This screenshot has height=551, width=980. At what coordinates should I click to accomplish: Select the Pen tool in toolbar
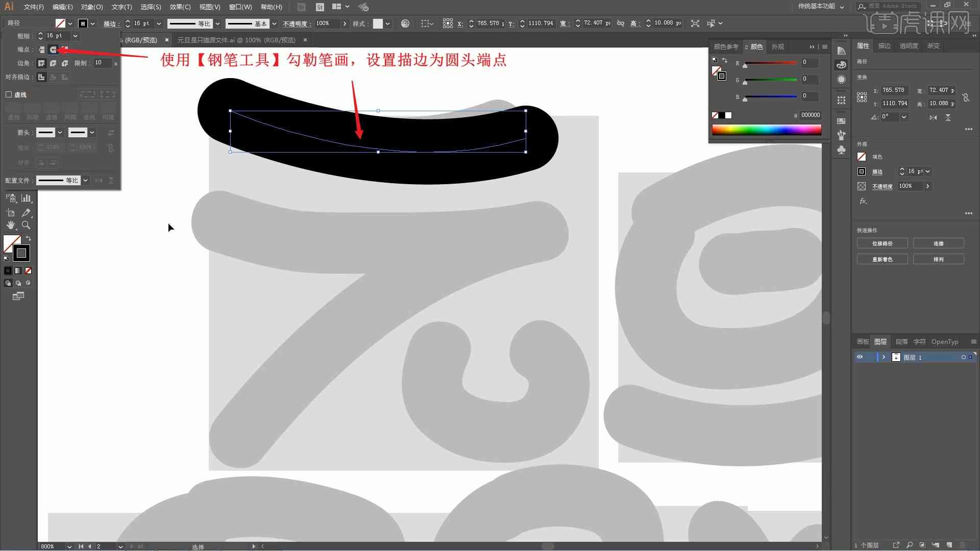click(x=27, y=212)
